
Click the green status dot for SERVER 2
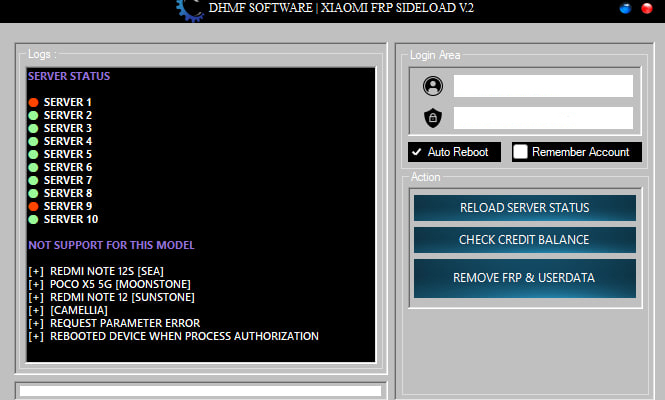coord(34,115)
